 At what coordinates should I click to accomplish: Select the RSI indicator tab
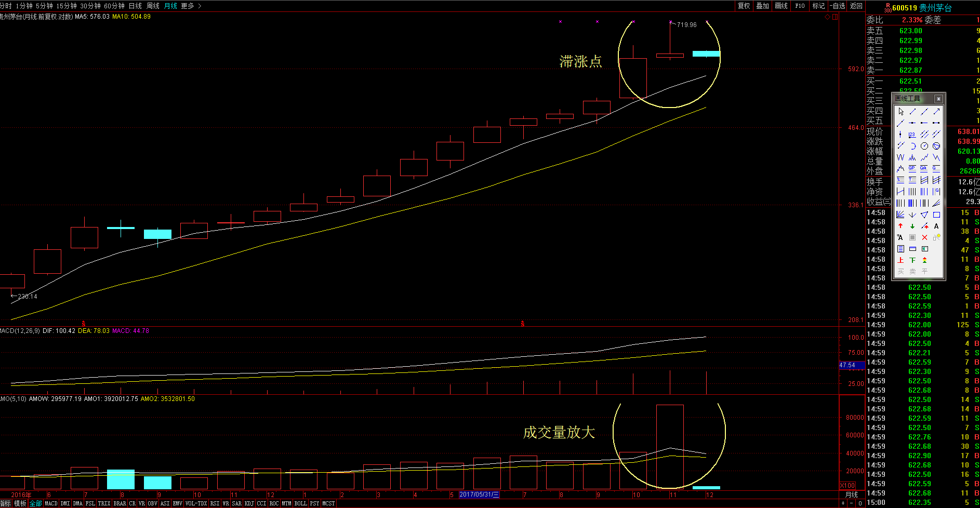pos(215,503)
